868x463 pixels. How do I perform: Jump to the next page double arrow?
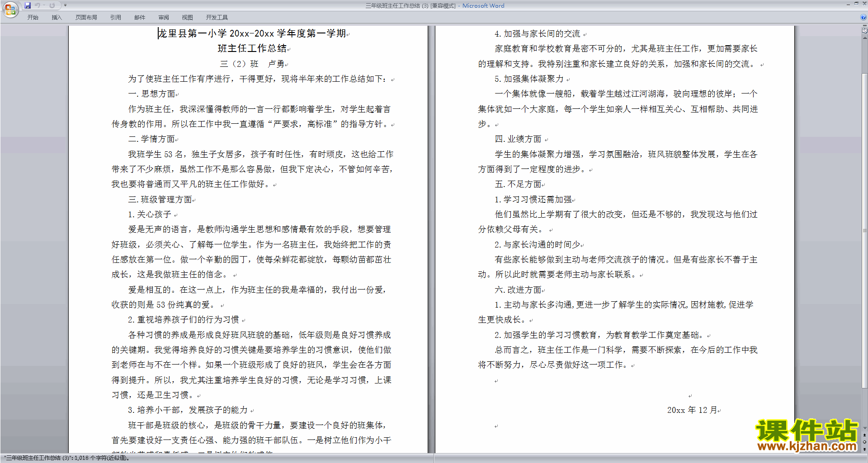click(864, 449)
